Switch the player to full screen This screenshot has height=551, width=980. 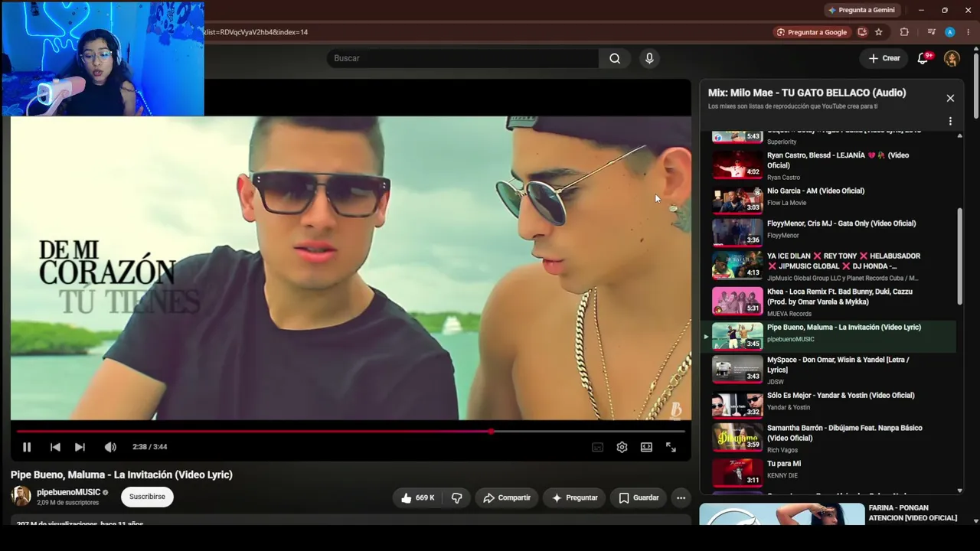pyautogui.click(x=671, y=447)
